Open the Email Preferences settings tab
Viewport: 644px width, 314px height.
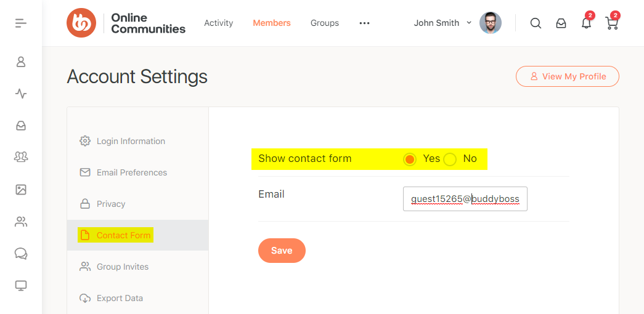pyautogui.click(x=131, y=172)
